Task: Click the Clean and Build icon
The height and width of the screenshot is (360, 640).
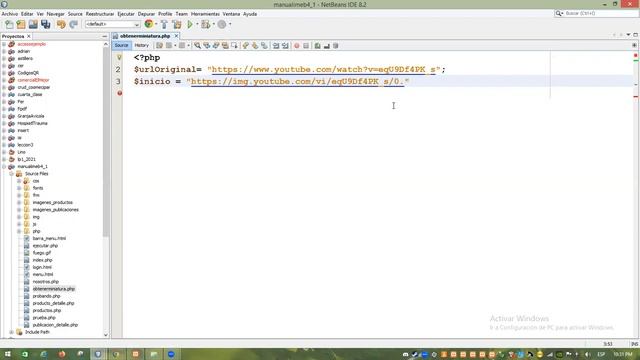Action: (177, 24)
